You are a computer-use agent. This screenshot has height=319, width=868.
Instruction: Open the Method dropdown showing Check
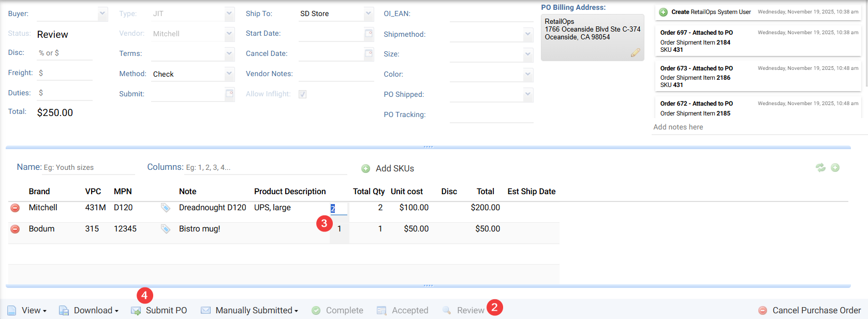229,74
